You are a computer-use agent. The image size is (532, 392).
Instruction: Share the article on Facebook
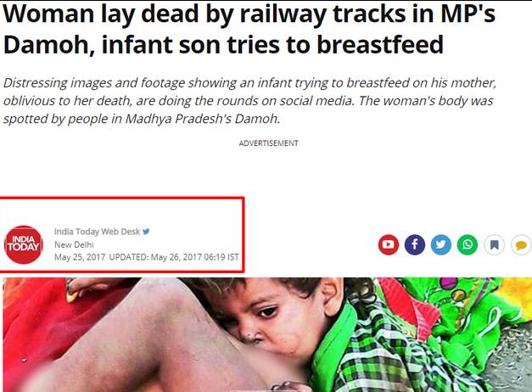pos(415,244)
